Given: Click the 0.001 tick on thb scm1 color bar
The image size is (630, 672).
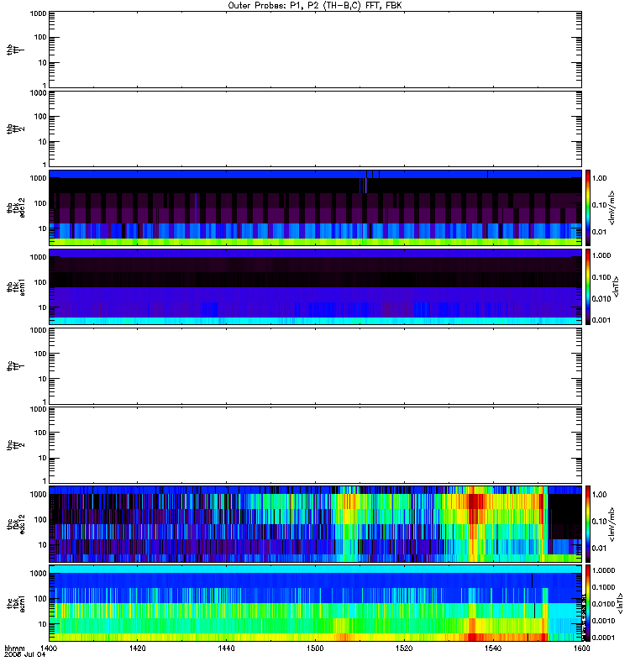Looking at the screenshot, I should 601,320.
